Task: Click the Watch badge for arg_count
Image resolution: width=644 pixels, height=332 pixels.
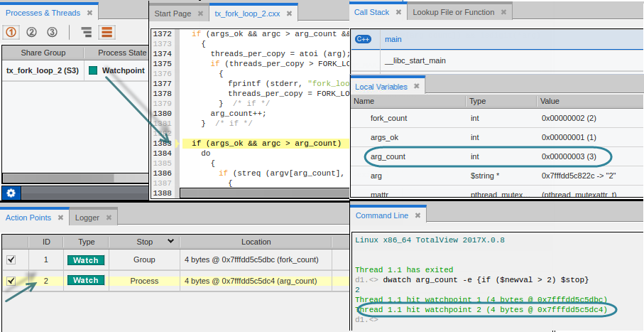Action: tap(86, 281)
